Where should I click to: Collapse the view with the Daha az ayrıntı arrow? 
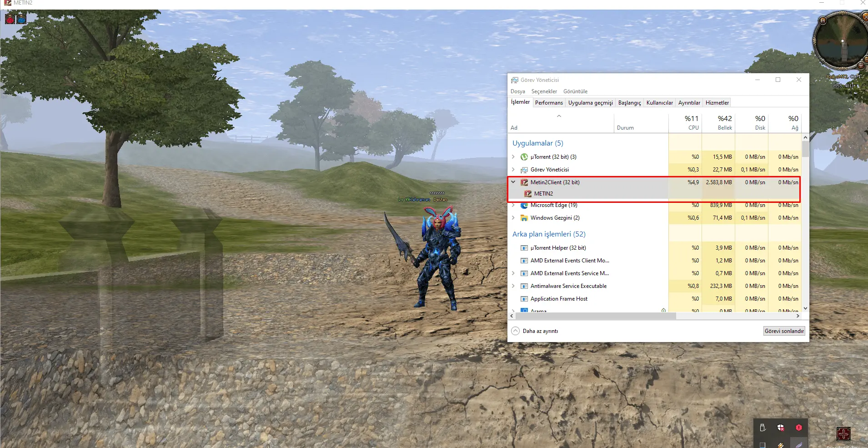(x=515, y=331)
